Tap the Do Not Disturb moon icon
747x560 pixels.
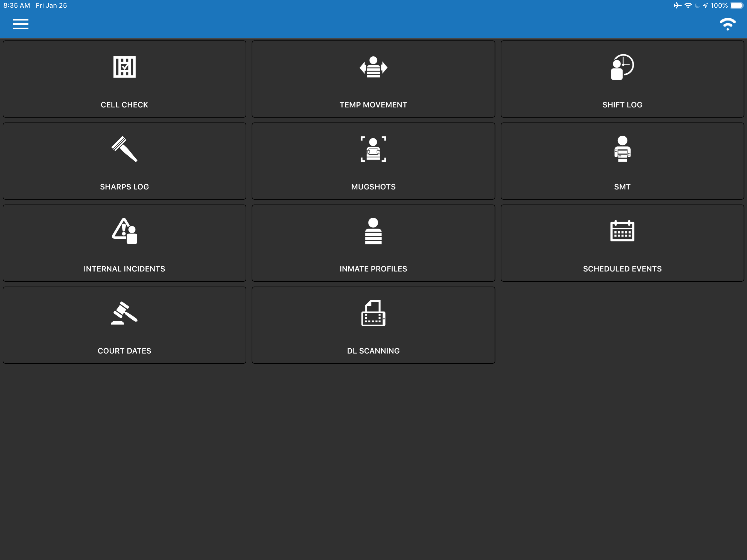[697, 5]
